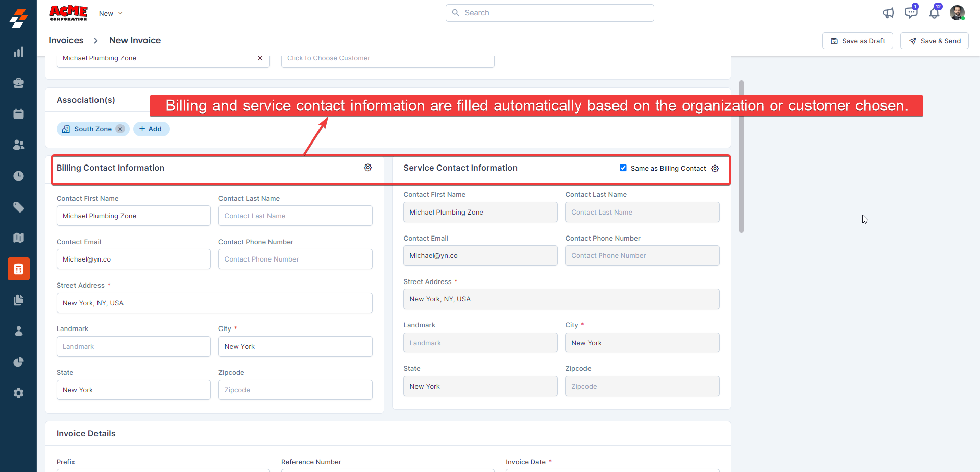Open the calendar icon in sidebar

tap(18, 114)
